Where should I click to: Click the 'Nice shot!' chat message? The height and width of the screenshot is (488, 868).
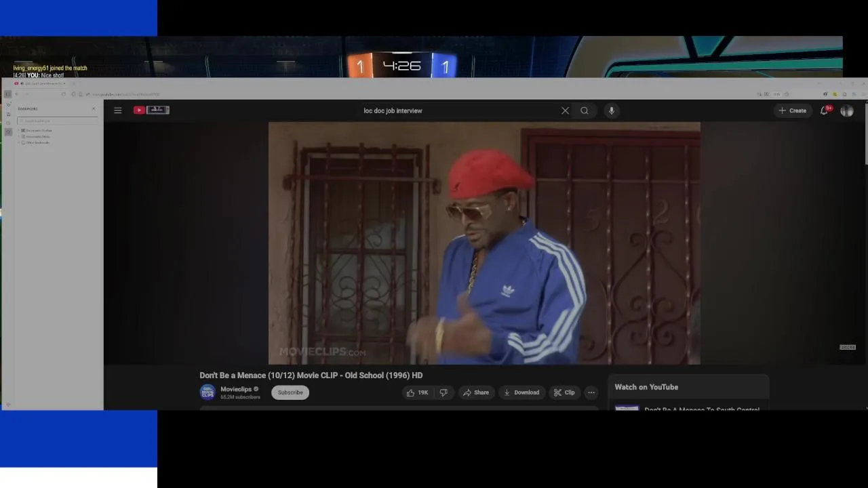pyautogui.click(x=39, y=75)
